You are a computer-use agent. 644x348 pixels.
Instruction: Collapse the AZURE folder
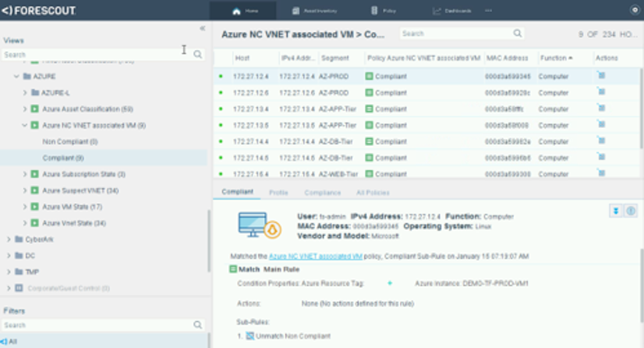pyautogui.click(x=16, y=77)
